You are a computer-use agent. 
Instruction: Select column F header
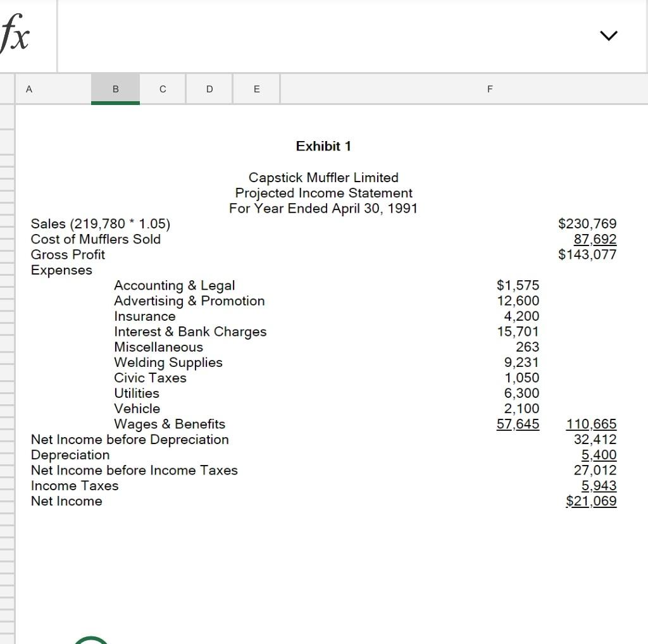[489, 89]
